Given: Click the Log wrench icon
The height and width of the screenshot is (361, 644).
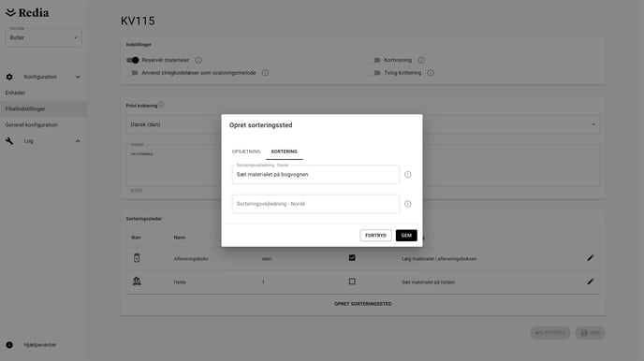Looking at the screenshot, I should [x=9, y=140].
